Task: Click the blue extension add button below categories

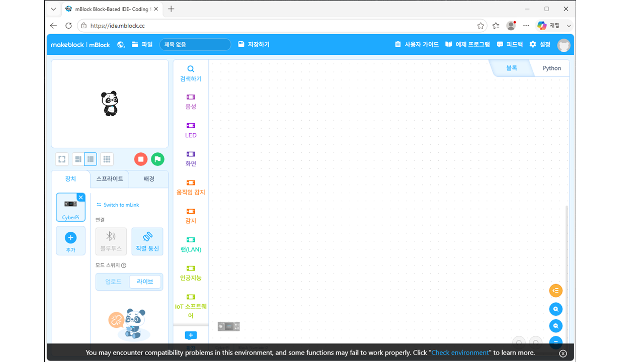Action: point(191,335)
